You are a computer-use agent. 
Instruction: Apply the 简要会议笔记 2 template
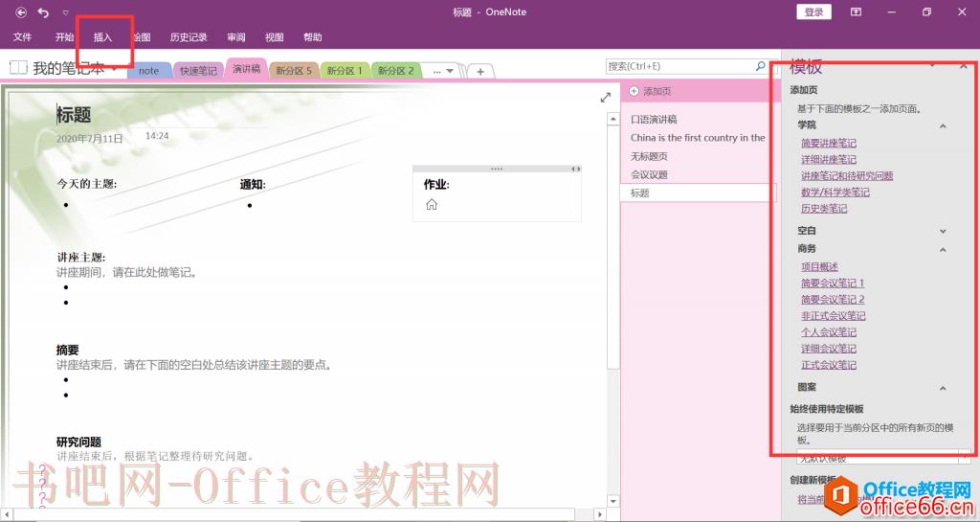click(833, 300)
